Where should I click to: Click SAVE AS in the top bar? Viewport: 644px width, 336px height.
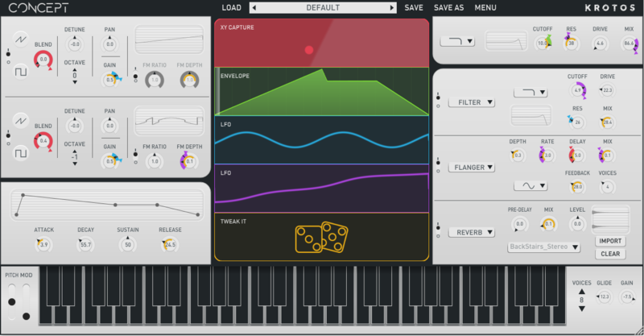click(x=448, y=7)
